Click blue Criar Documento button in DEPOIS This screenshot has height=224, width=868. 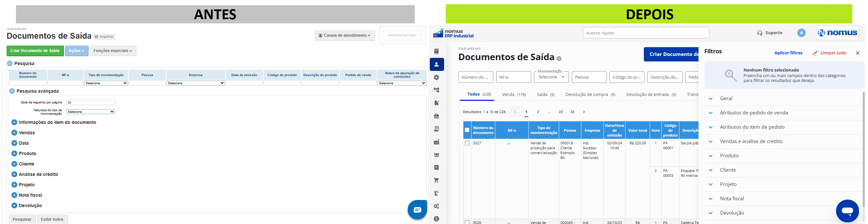click(671, 54)
